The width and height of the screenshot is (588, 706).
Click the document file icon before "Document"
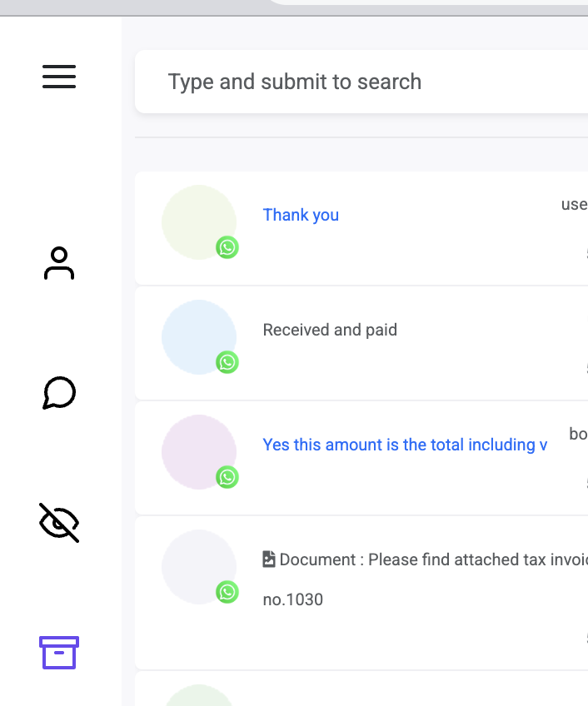tap(269, 559)
